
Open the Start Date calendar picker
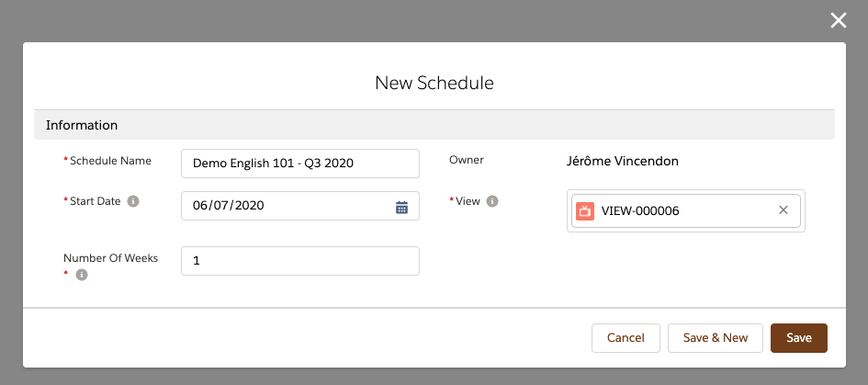[x=401, y=207]
